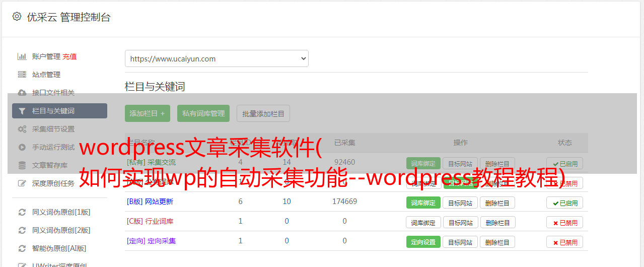Screen dimensions: 644x267
Task: Click 词库绑定 in the 采集交流 row
Action: point(423,163)
